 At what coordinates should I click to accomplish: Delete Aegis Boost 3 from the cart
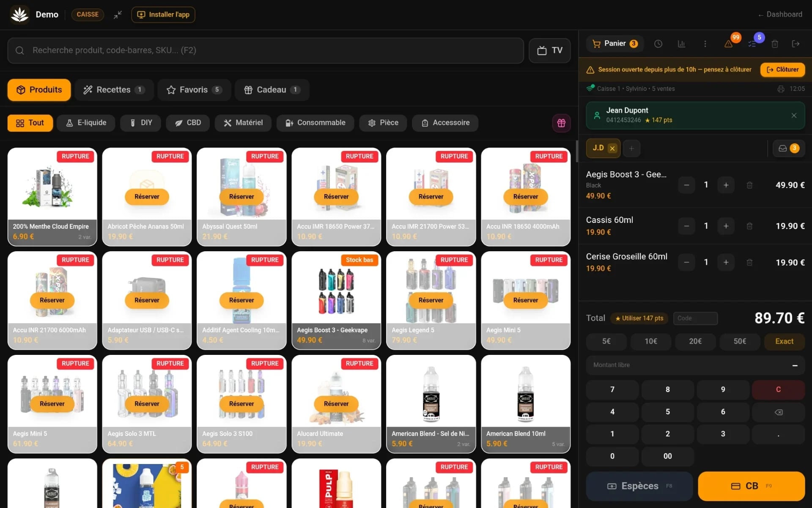point(749,185)
